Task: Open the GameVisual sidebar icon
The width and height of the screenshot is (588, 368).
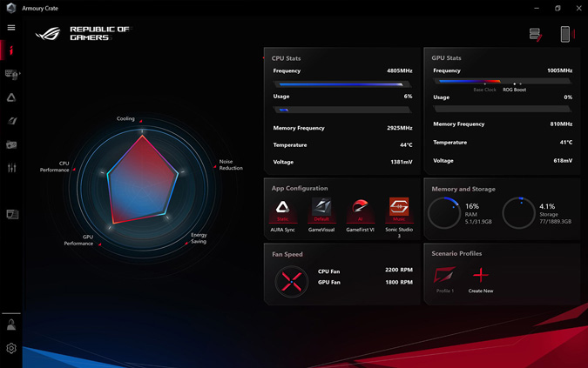Action: (x=11, y=121)
